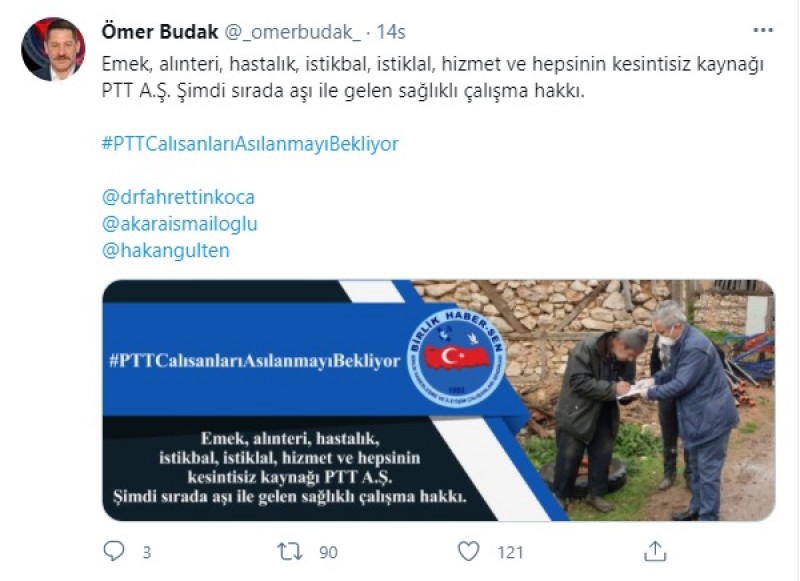This screenshot has height=581, width=800.
Task: Like the tweet with heart icon
Action: tap(468, 551)
